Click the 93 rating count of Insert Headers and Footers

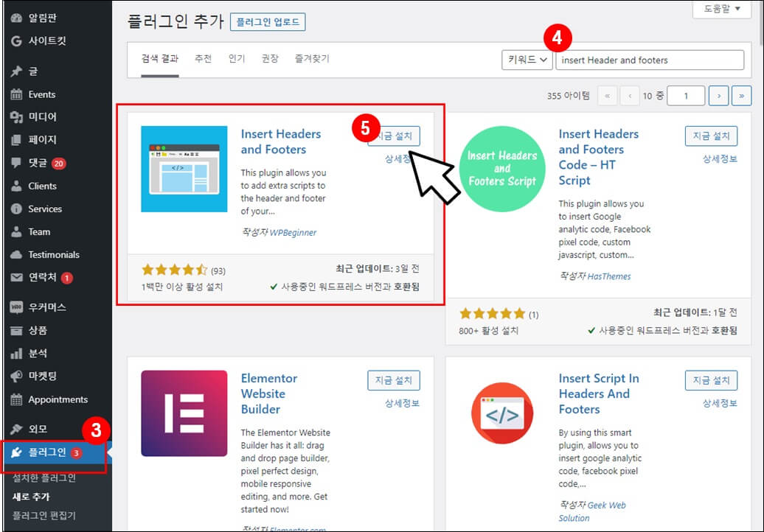click(x=218, y=270)
